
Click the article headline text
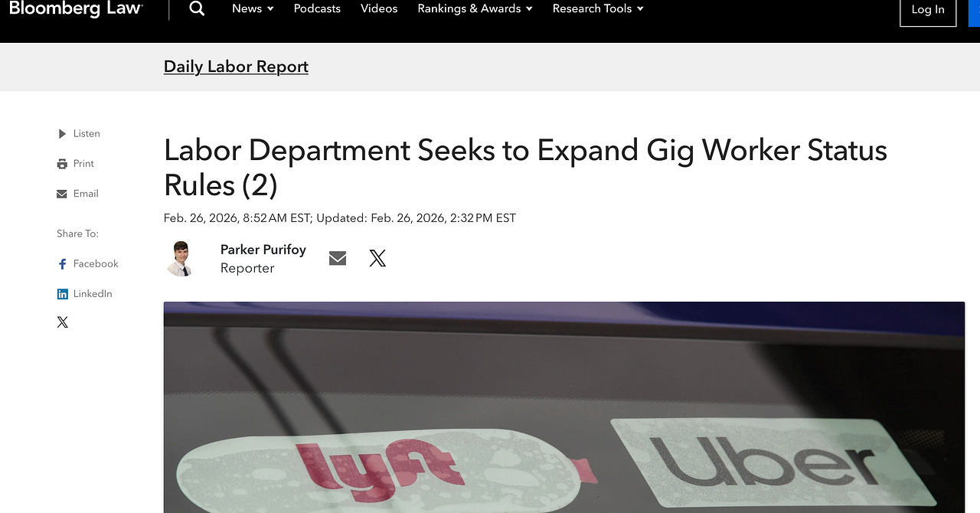click(x=525, y=168)
